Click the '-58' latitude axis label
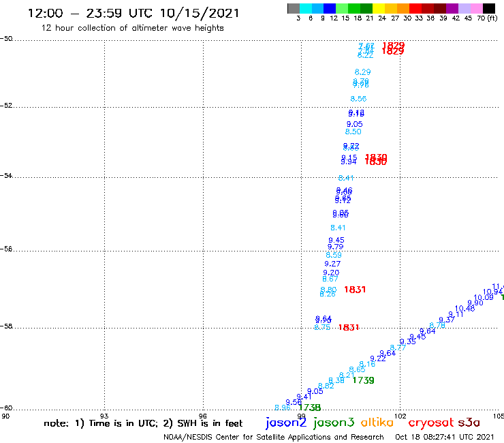 point(6,326)
